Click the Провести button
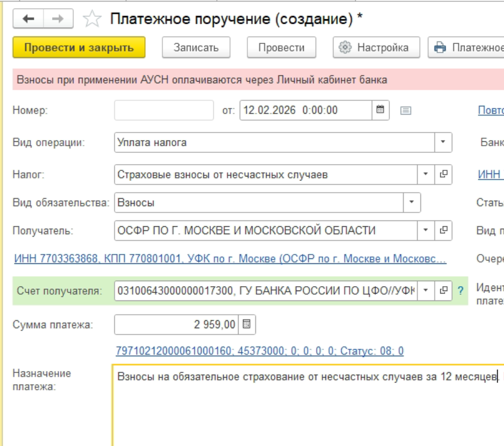 tap(281, 48)
